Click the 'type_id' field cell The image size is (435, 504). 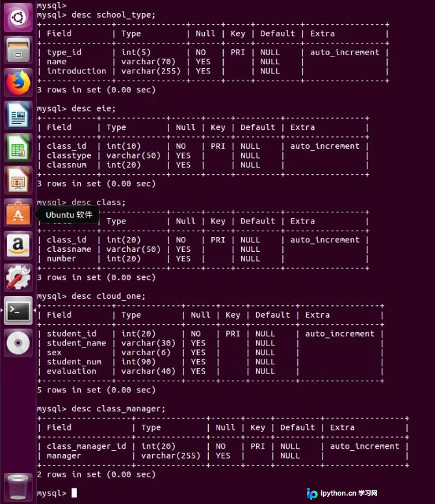click(64, 53)
